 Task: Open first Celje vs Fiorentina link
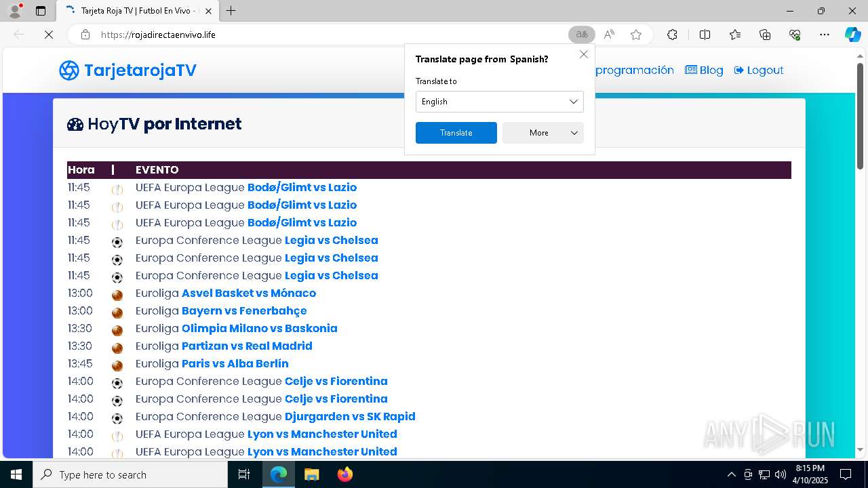[x=336, y=381]
